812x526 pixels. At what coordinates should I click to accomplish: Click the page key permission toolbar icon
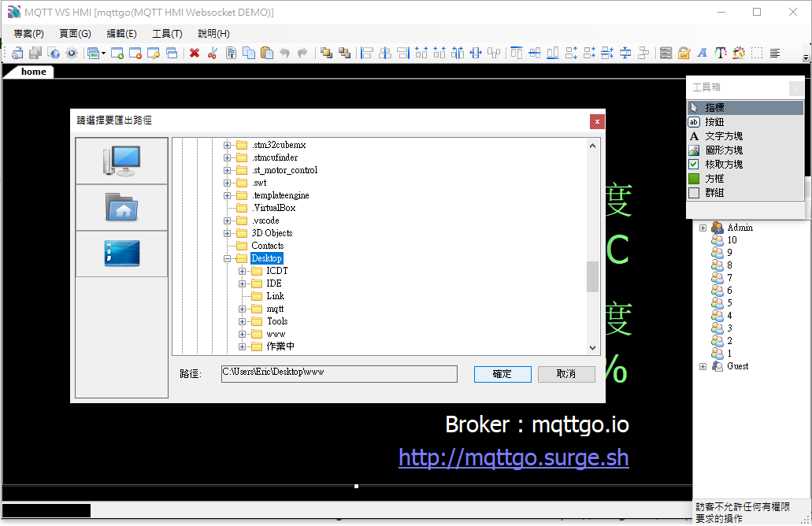[154, 53]
